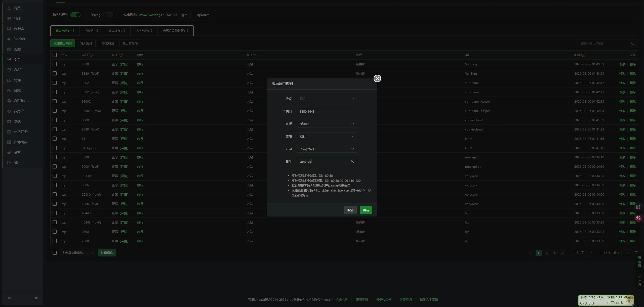Viewport: 644px width, 307px height.
Task: Open the 文件 folder sidebar icon
Action: tap(9, 80)
